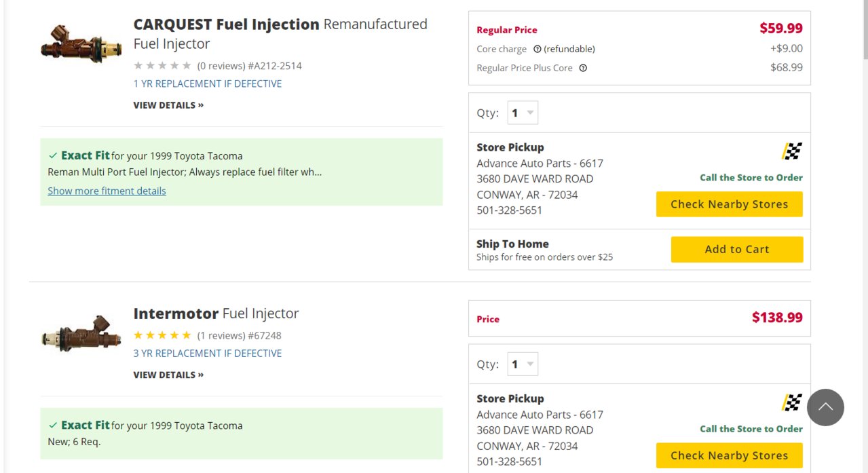Expand the Qty dropdown for CARQUEST injector
This screenshot has width=868, height=473.
click(523, 113)
